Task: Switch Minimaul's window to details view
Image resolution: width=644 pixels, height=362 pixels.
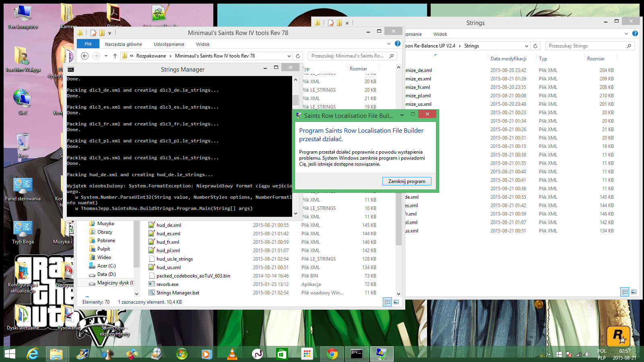Action: 387,302
